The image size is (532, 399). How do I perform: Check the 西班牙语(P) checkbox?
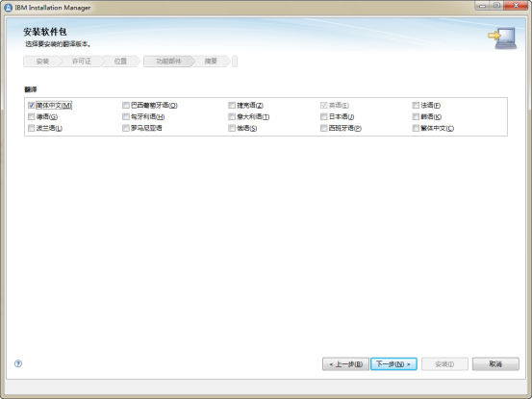click(323, 128)
